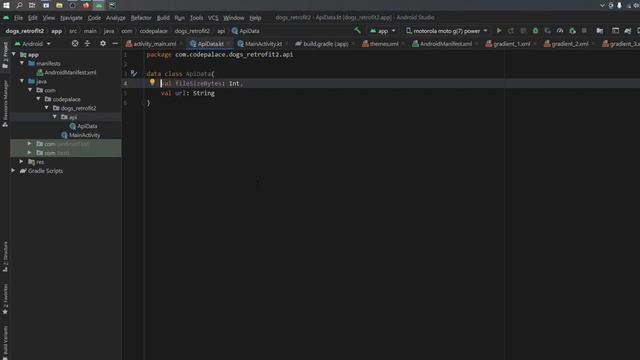
Task: Open the File menu
Action: [18, 18]
